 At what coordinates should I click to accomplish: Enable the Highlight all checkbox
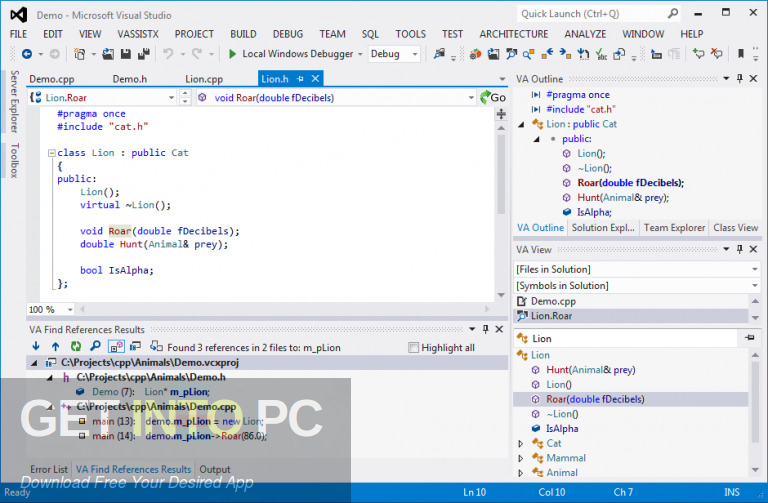[413, 347]
